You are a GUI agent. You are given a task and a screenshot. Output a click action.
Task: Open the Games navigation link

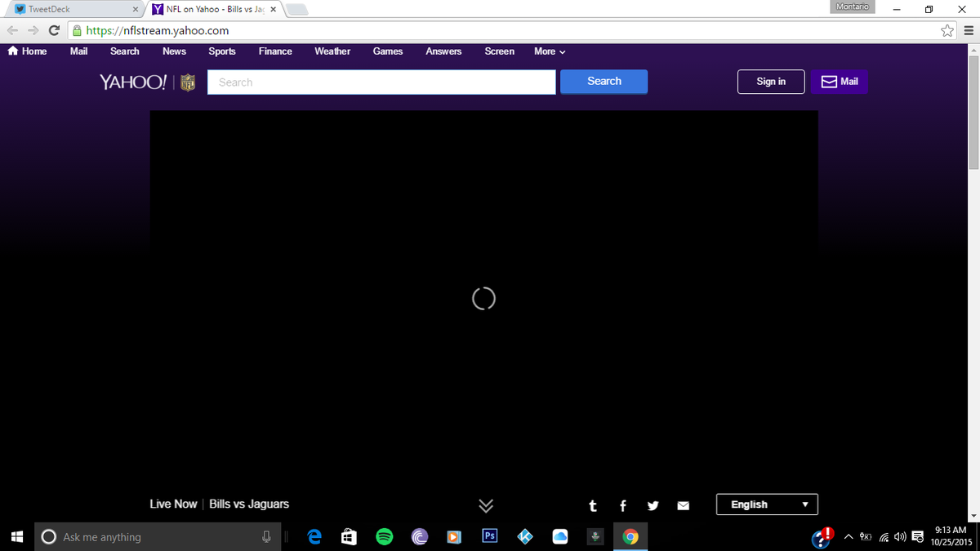point(388,51)
